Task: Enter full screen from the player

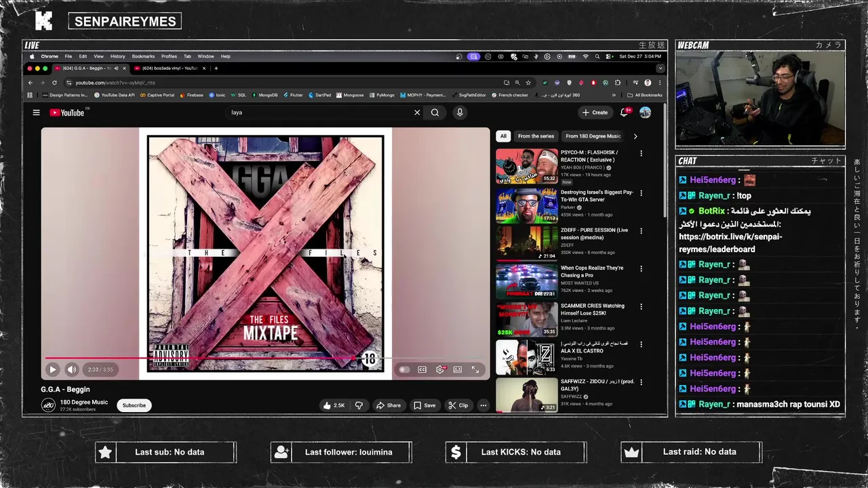Action: (x=475, y=369)
